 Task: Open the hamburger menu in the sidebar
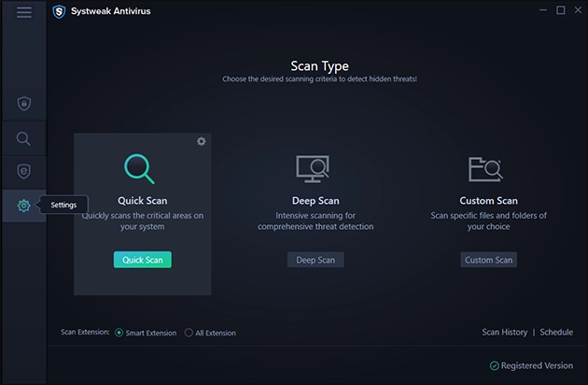coord(23,12)
